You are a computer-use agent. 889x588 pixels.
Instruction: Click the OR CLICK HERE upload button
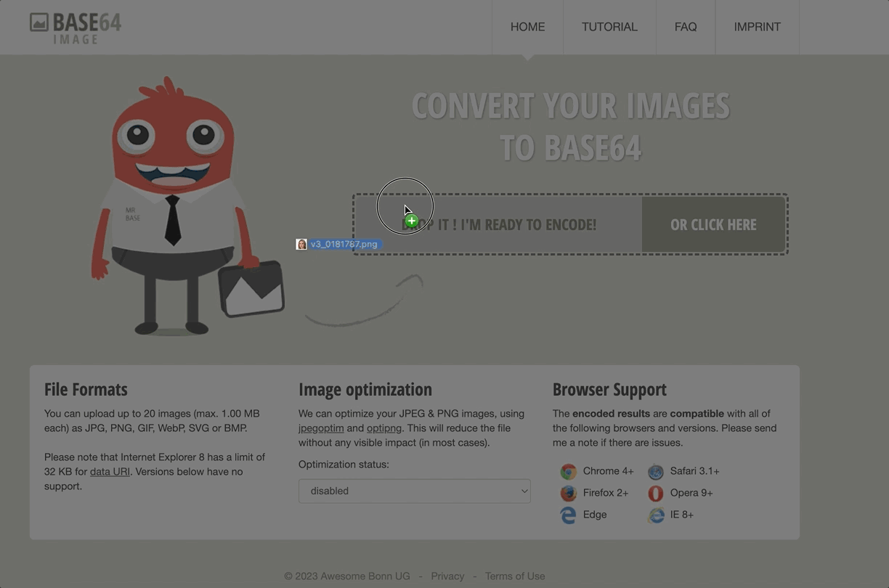pos(713,224)
